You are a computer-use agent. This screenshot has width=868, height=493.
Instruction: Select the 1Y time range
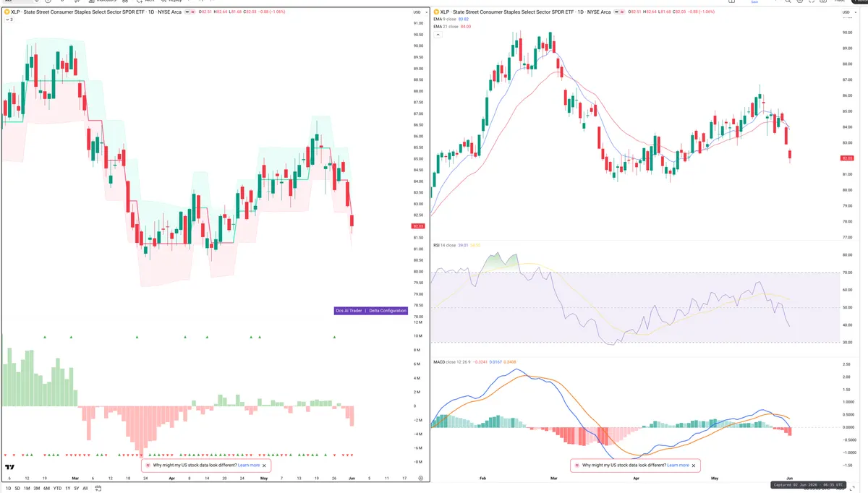[x=67, y=489]
